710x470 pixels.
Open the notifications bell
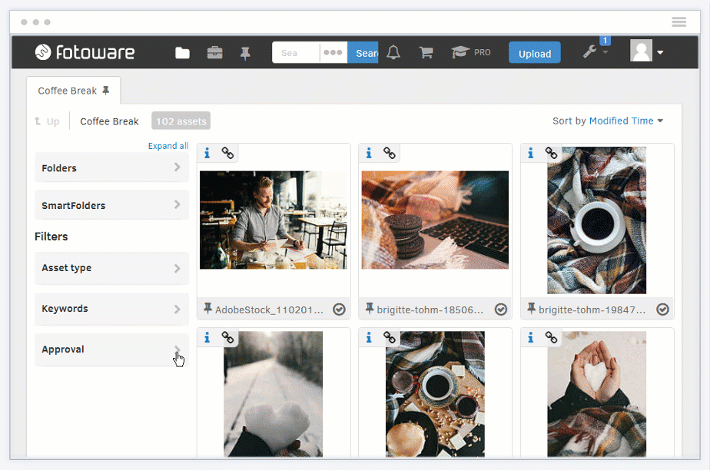pyautogui.click(x=393, y=53)
